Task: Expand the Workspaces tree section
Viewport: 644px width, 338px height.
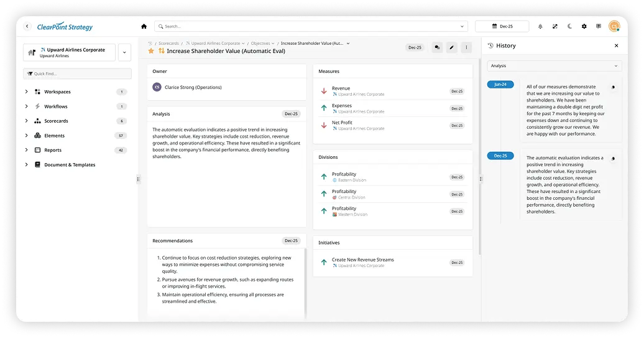Action: click(26, 92)
